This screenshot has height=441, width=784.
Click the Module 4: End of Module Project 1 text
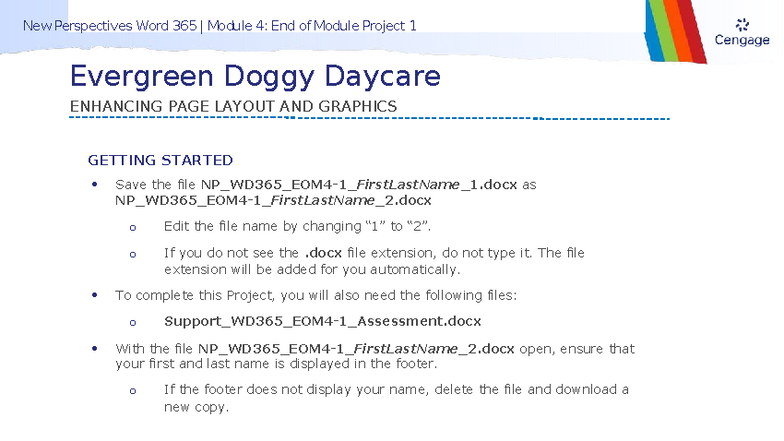coord(312,26)
